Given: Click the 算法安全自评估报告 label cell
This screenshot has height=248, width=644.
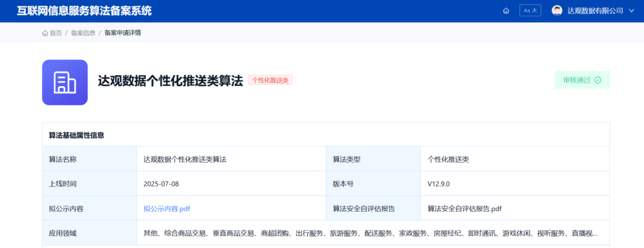Looking at the screenshot, I should 374,208.
